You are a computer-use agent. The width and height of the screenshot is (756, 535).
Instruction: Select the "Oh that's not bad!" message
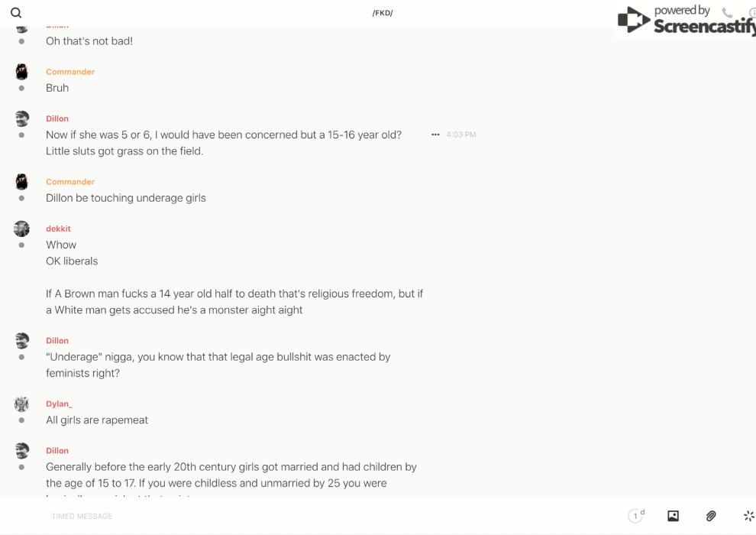(x=89, y=41)
